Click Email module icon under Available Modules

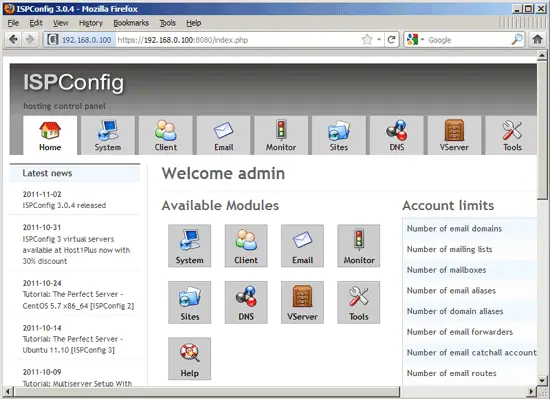coord(302,246)
